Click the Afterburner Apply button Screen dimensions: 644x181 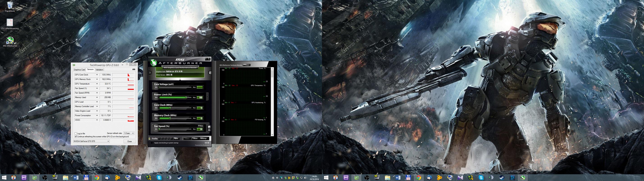[x=187, y=138]
